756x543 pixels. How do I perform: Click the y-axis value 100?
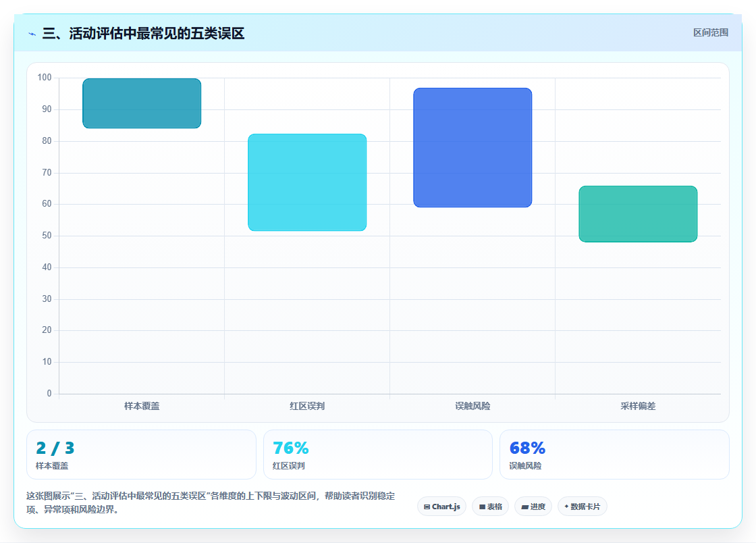pos(45,77)
